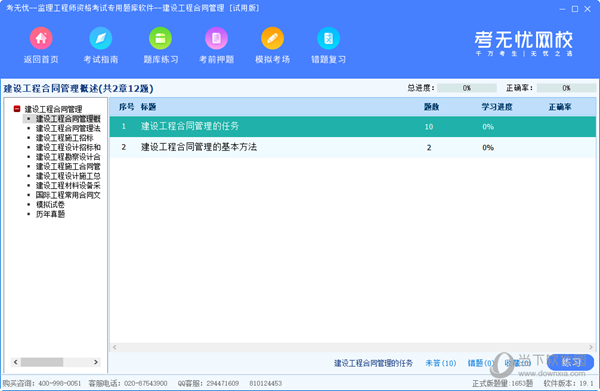Click QQ客服 number 294471609

pyautogui.click(x=223, y=383)
